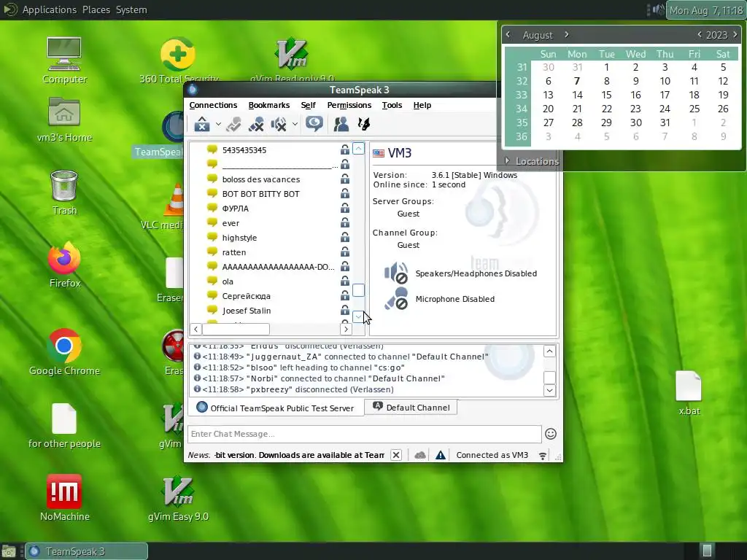This screenshot has height=560, width=747.
Task: Go to next month after August
Action: click(x=566, y=35)
